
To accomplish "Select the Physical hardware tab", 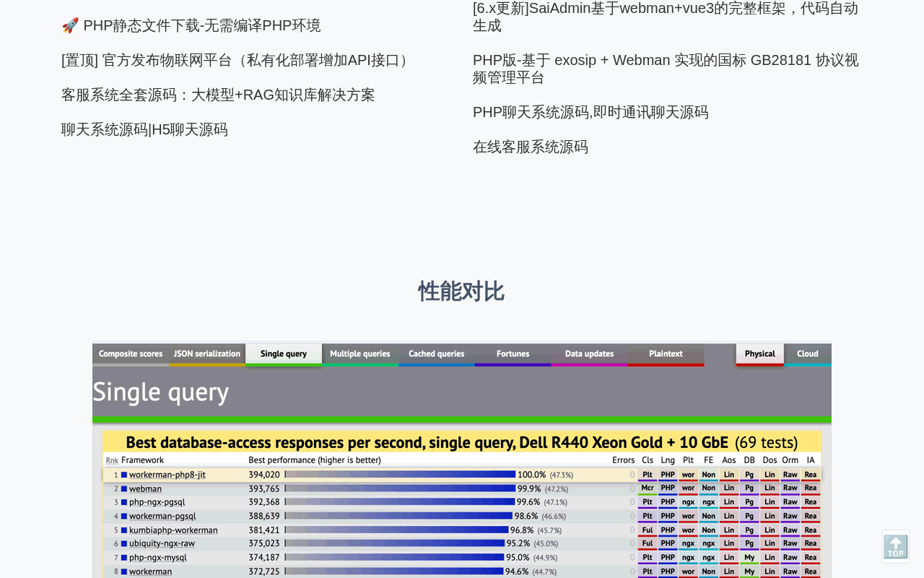I will tap(760, 354).
